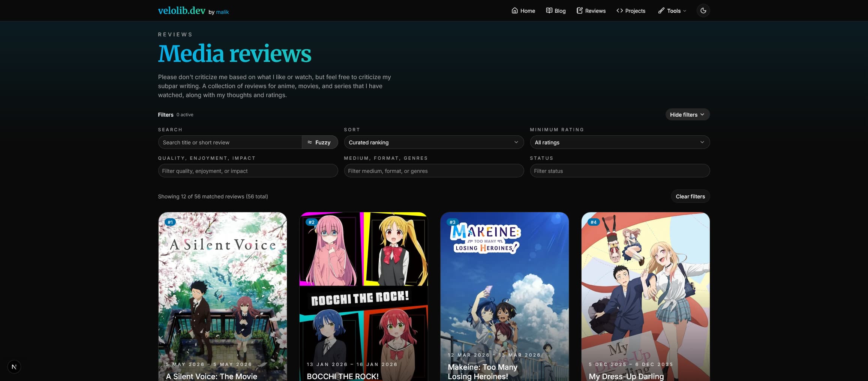Click the Projects code brackets icon

tap(619, 10)
